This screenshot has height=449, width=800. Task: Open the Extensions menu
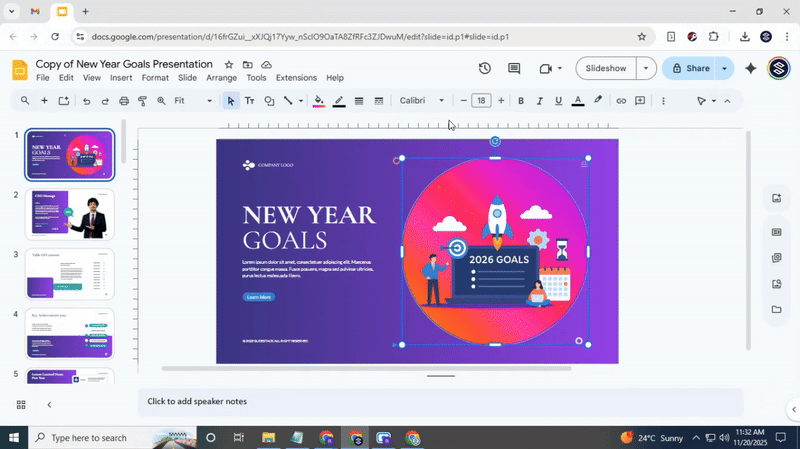coord(296,78)
